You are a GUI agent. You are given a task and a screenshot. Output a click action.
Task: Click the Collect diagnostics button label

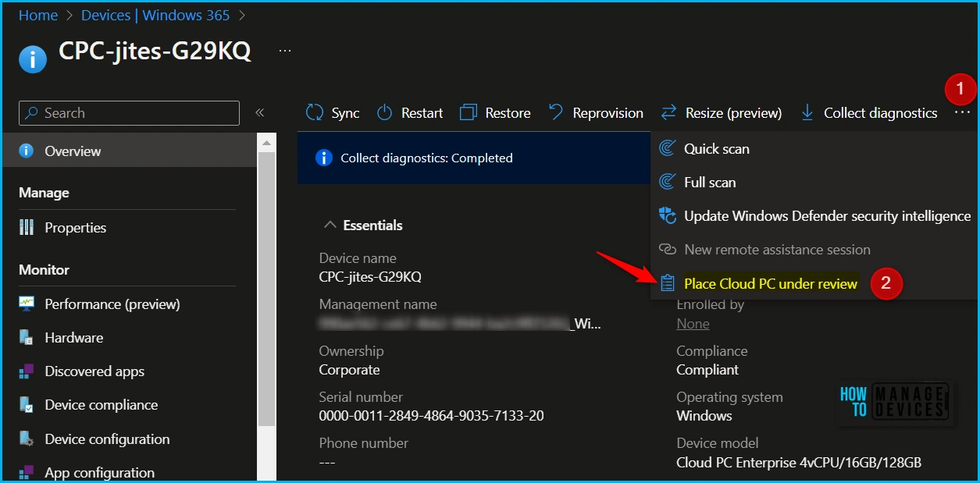coord(880,113)
